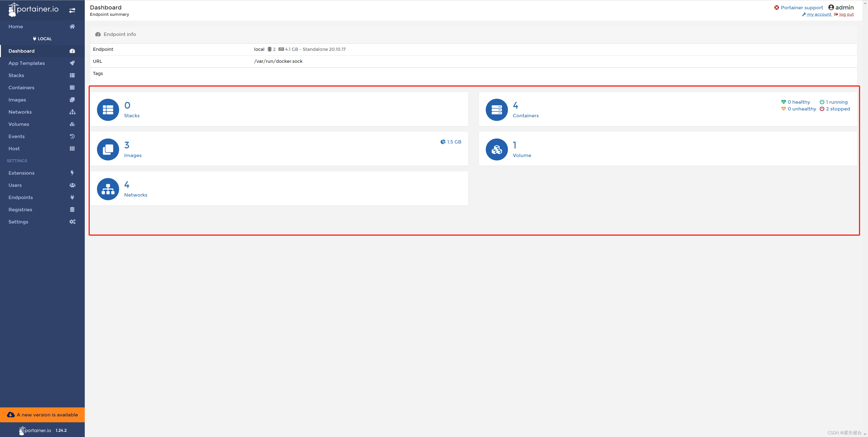Screen dimensions: 868x437
Task: Click the Volume icon in dashboard
Action: tap(496, 149)
